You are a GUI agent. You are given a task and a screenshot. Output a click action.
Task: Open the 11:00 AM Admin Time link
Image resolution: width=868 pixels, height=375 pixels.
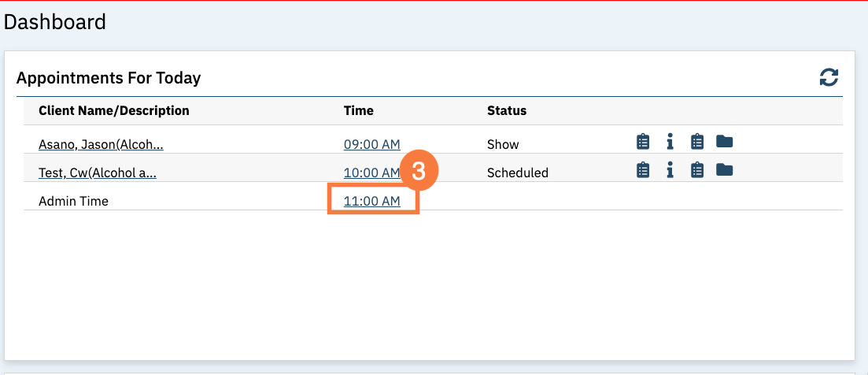[x=372, y=201]
